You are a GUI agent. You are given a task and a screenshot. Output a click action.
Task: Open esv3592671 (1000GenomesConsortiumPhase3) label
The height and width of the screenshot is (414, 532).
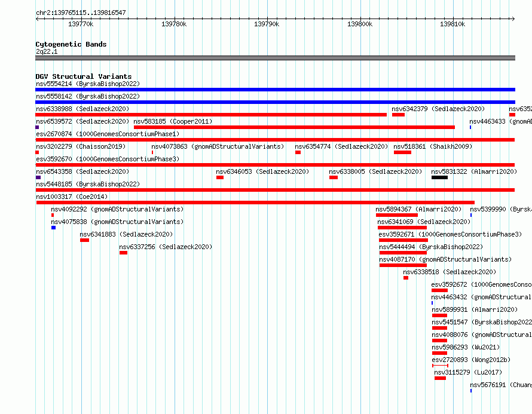tap(450, 234)
